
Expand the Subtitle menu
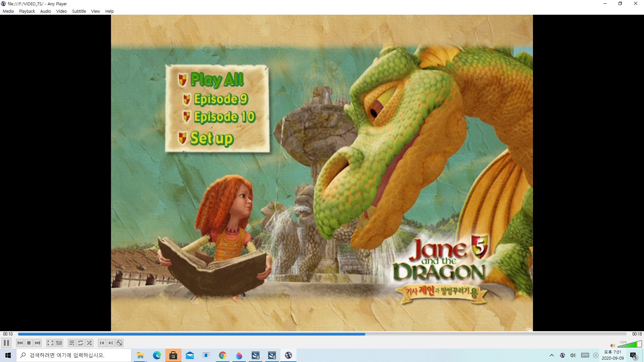click(79, 11)
